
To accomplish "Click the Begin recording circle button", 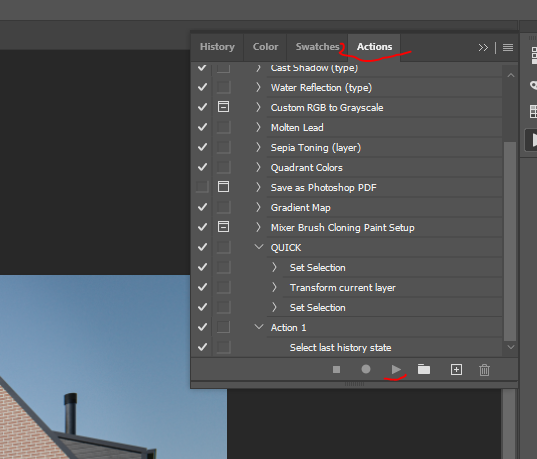I will click(x=366, y=369).
